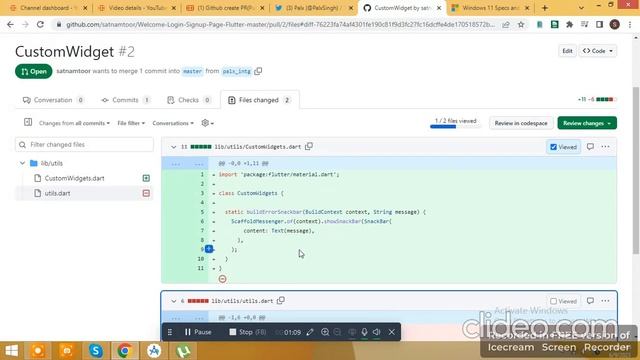Open Changes from all commits dropdown

click(x=74, y=123)
